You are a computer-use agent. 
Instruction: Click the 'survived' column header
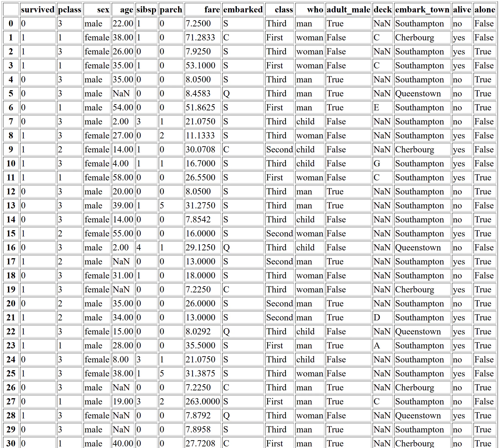38,9
